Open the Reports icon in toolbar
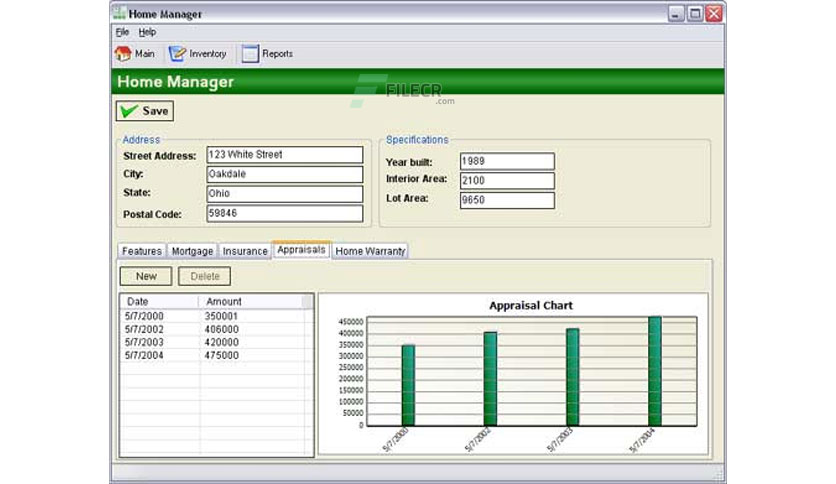This screenshot has height=484, width=836. click(x=250, y=53)
